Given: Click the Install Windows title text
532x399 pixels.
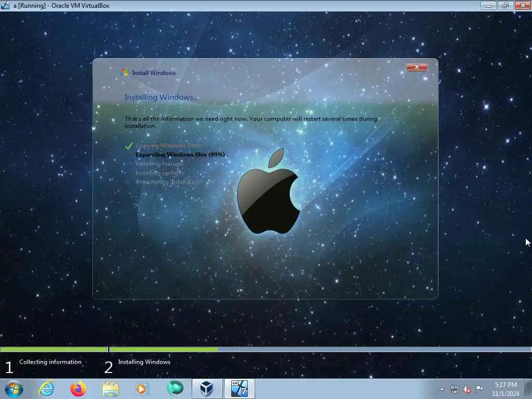Looking at the screenshot, I should coord(154,73).
